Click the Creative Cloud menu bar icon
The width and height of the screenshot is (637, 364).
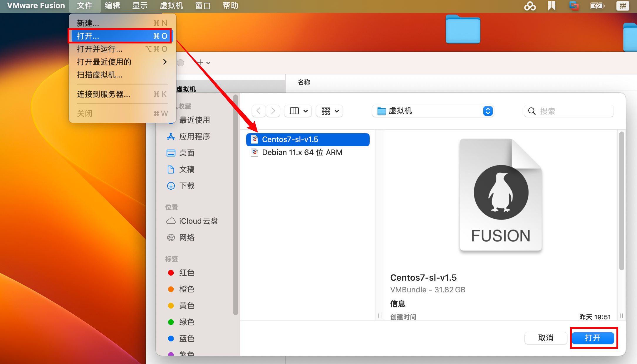tap(530, 6)
